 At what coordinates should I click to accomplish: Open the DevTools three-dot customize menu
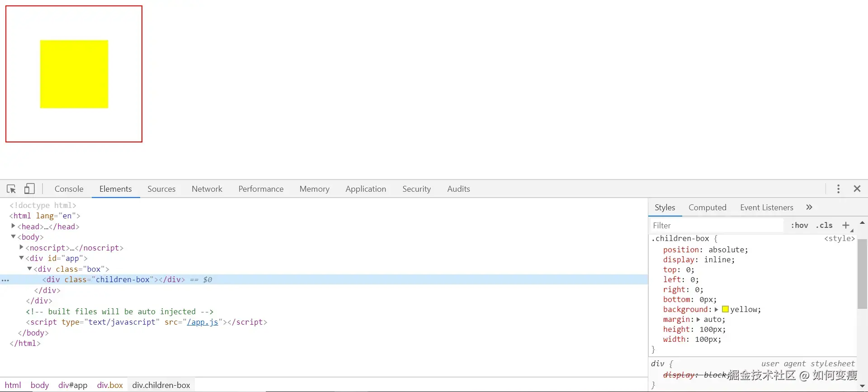pos(838,189)
